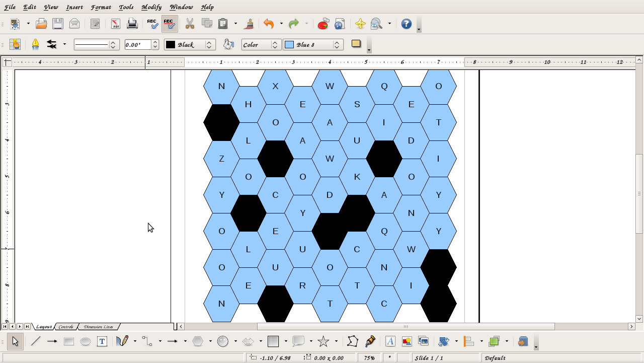Increase line width with up stepper
This screenshot has width=644, height=363.
[155, 42]
